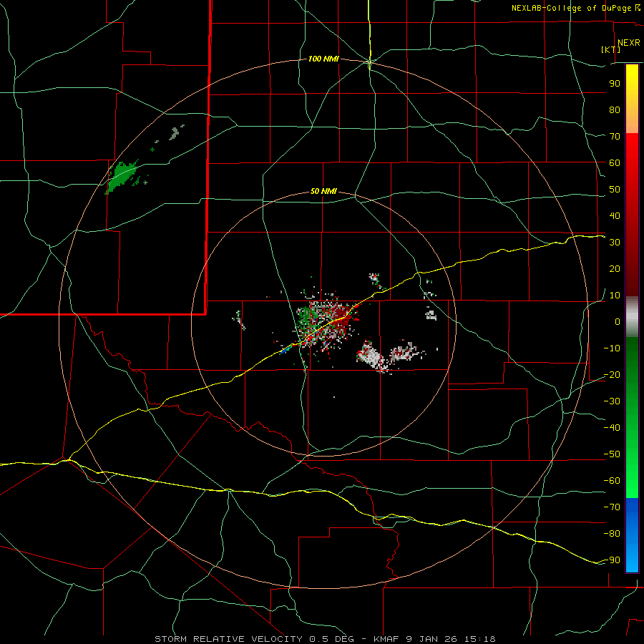Click the -90 scale value

612,560
